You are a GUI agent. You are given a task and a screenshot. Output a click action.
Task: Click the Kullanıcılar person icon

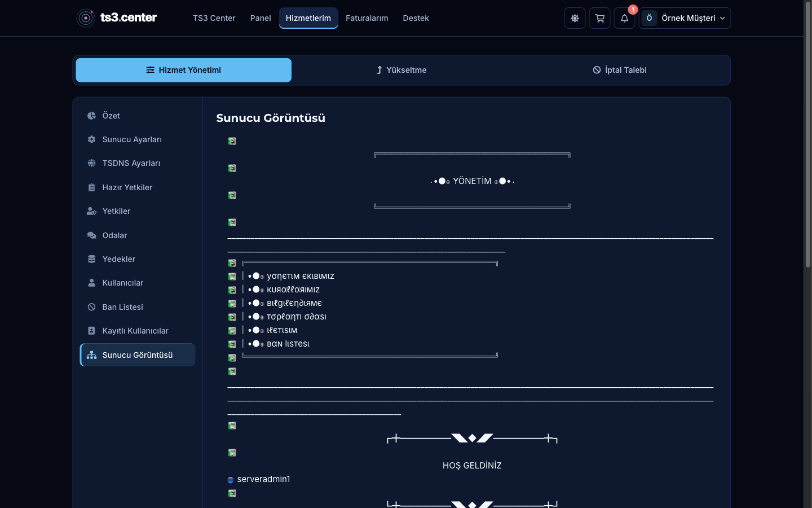pyautogui.click(x=91, y=283)
